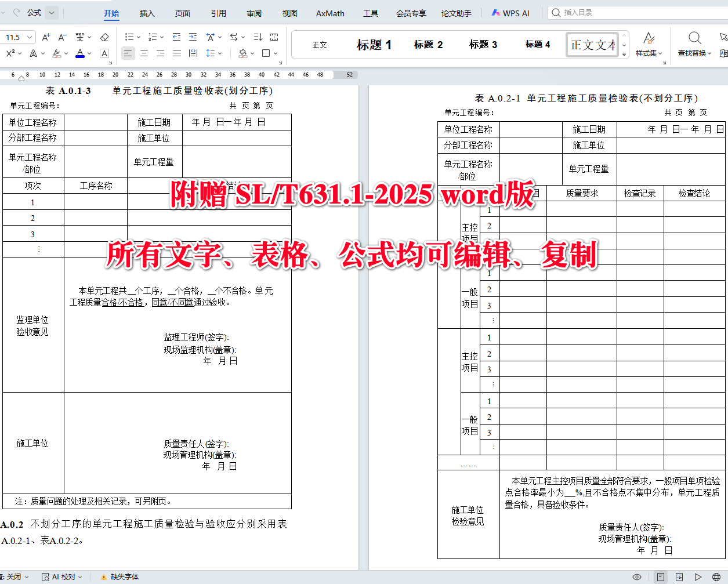The width and height of the screenshot is (728, 584).
Task: Switch to the 开始 tab
Action: pos(111,13)
